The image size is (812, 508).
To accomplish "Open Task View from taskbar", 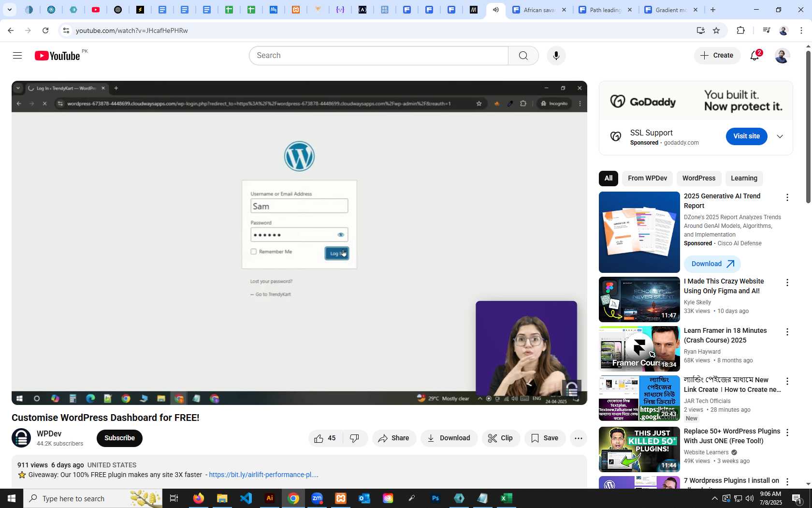I will [x=174, y=498].
